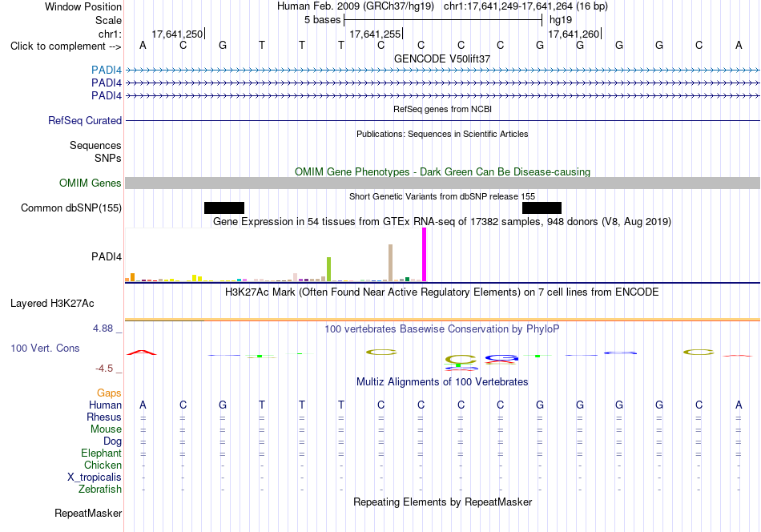Image resolution: width=761 pixels, height=532 pixels.
Task: Open the OMIM Gene Phenotypes track title
Action: coord(442,171)
